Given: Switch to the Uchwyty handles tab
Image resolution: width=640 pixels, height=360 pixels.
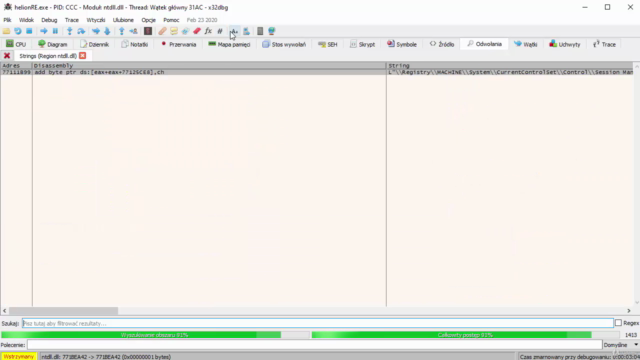Looking at the screenshot, I should click(564, 44).
